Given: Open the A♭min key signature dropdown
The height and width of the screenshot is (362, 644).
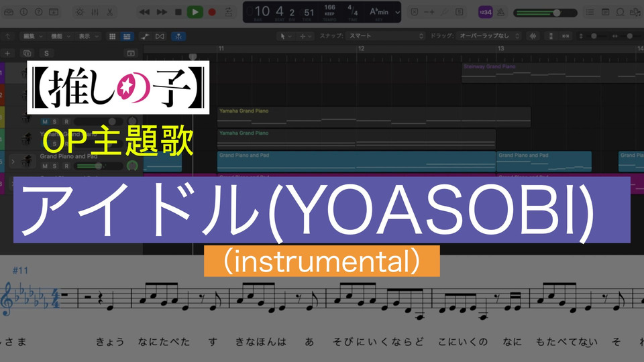Looking at the screenshot, I should [384, 12].
